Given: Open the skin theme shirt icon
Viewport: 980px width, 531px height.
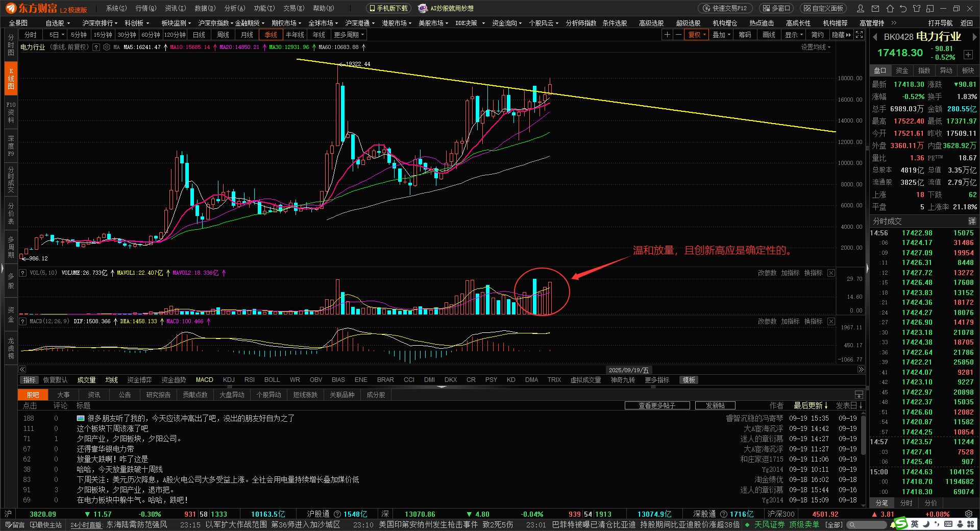Looking at the screenshot, I should 917,8.
